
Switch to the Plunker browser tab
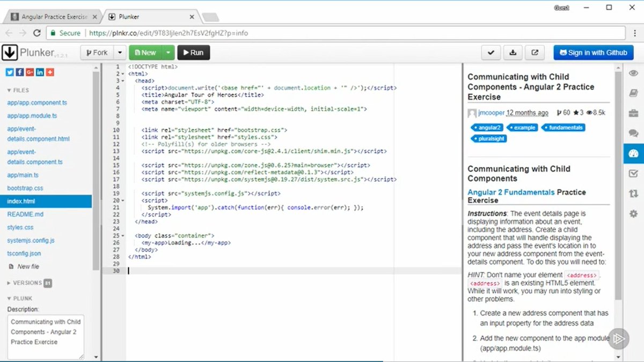150,17
